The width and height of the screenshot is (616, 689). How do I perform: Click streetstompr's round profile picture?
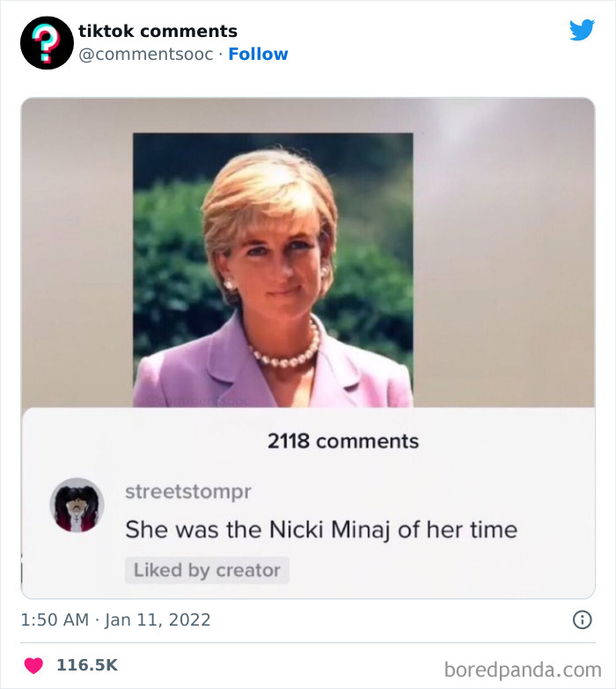tap(77, 505)
